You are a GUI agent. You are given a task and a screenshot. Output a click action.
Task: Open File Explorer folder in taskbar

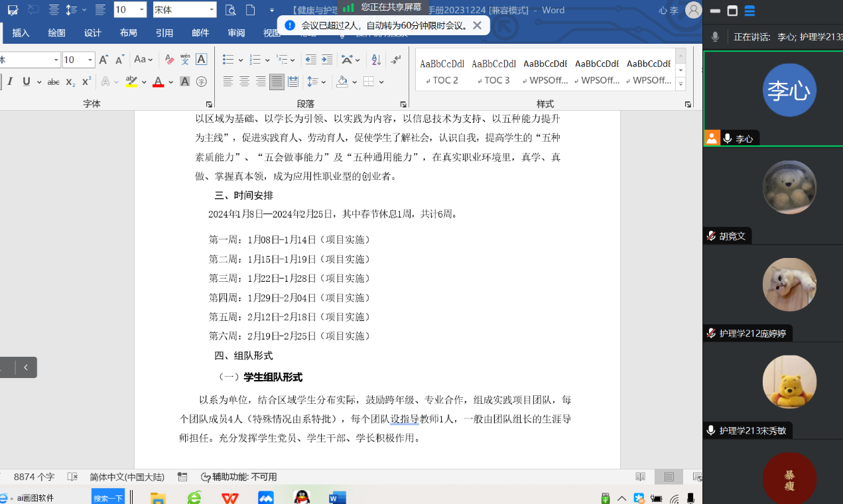[x=158, y=497]
